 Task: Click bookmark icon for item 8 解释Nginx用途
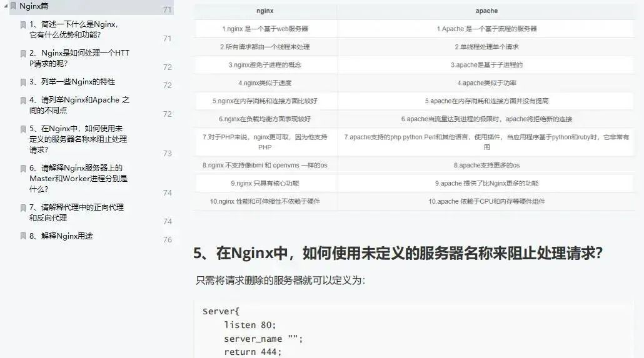click(23, 236)
